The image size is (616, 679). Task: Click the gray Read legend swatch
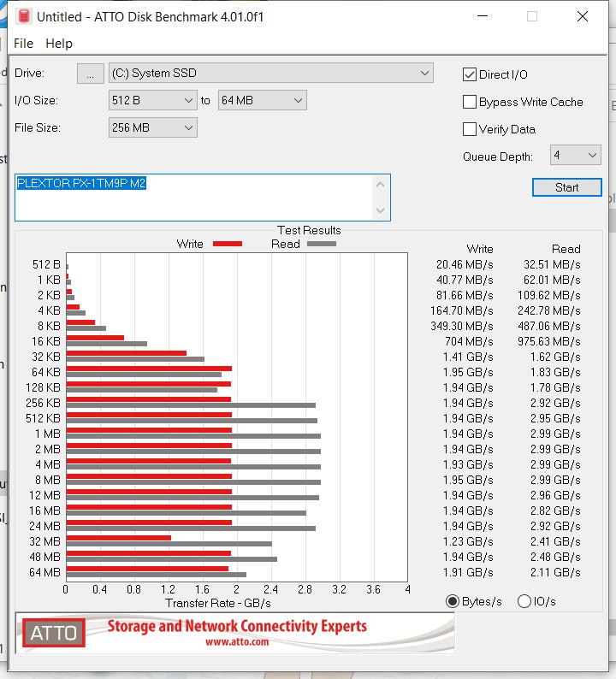tap(322, 244)
